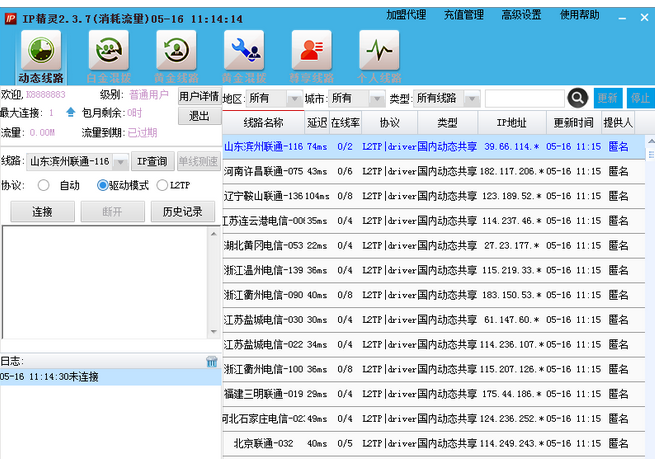Click log entry 05-16 11:14:30未连接
The image size is (655, 459).
(110, 377)
